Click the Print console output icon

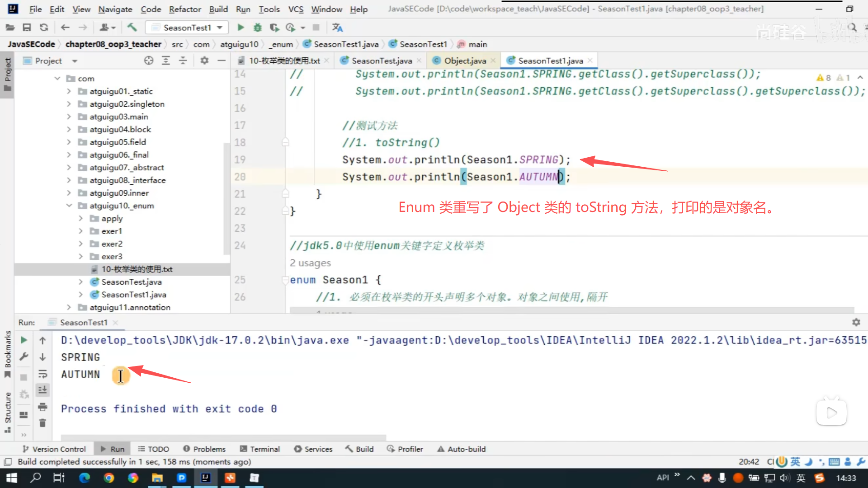(42, 407)
